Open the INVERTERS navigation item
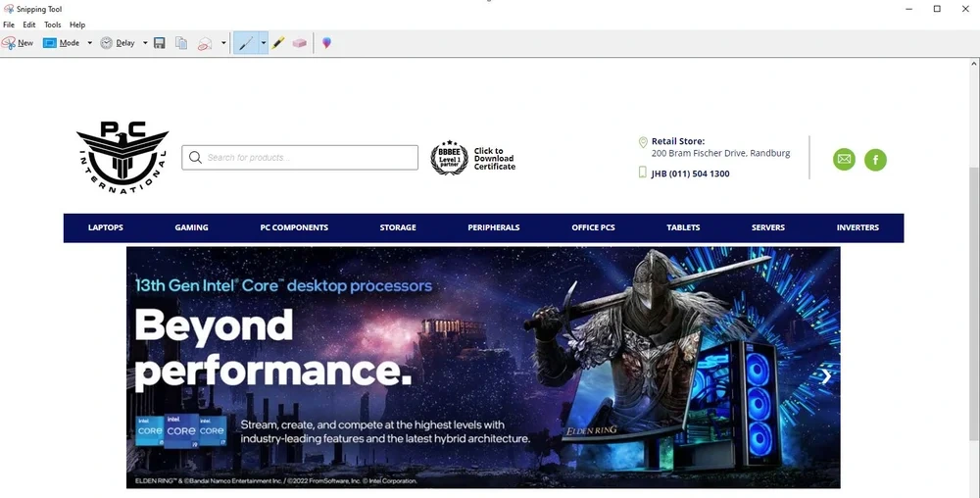Screen dimensions: 980x498 click(857, 227)
